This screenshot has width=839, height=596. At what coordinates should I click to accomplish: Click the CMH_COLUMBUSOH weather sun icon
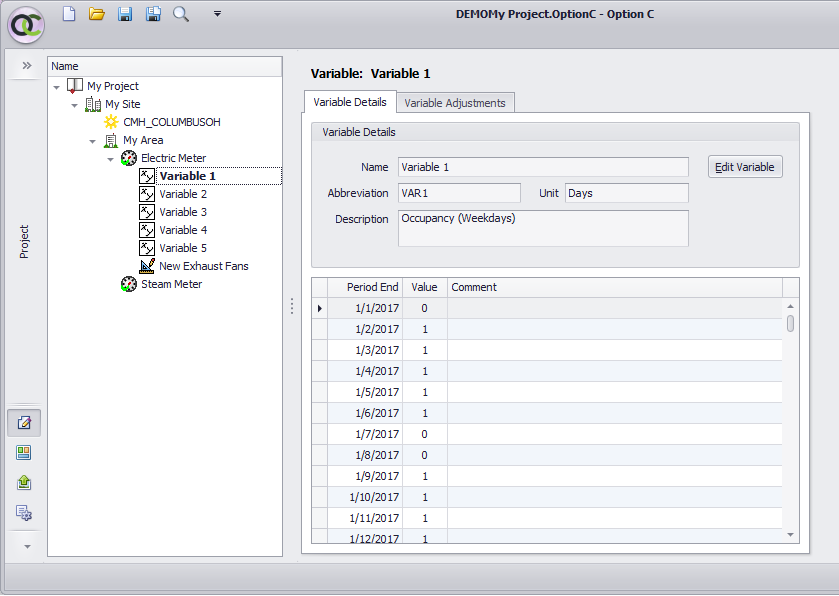[111, 122]
